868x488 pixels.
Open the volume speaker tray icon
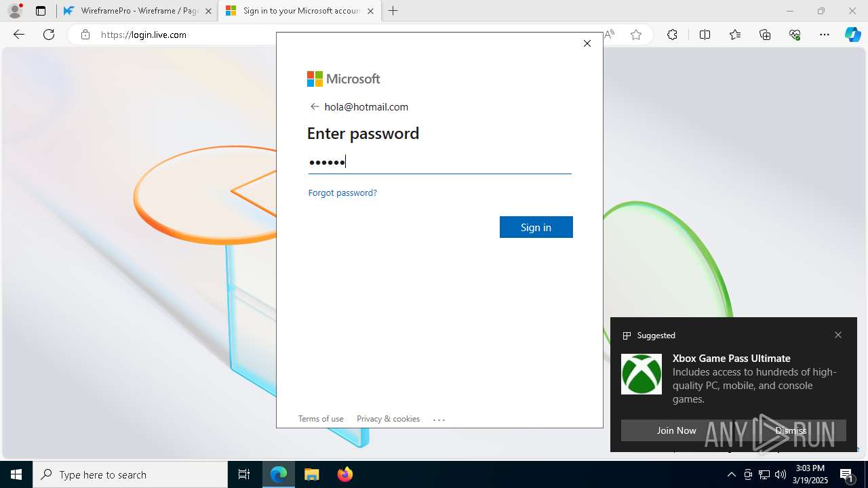point(781,474)
